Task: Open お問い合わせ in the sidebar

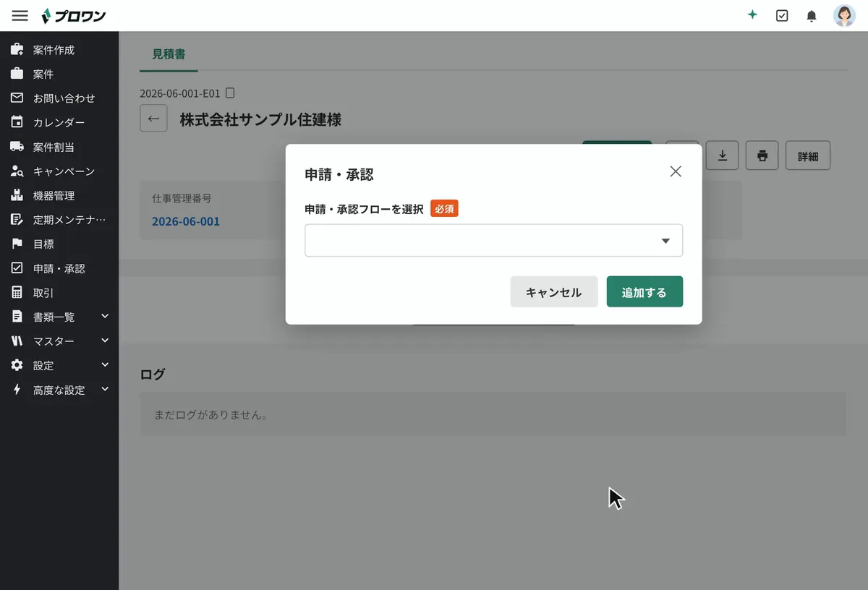Action: pyautogui.click(x=64, y=98)
